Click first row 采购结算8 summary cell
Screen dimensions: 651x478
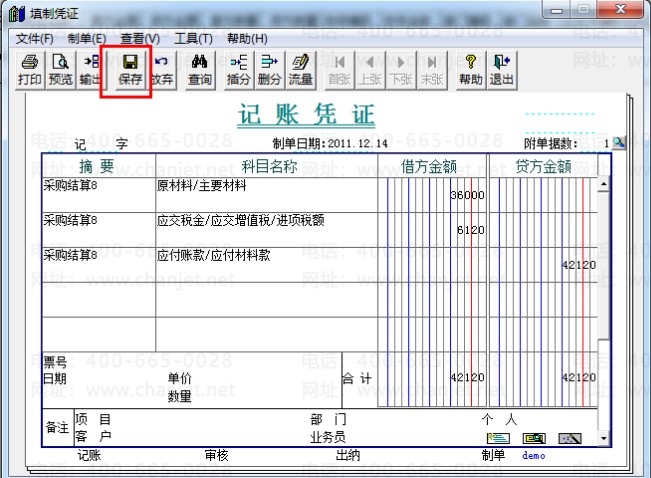pos(99,195)
